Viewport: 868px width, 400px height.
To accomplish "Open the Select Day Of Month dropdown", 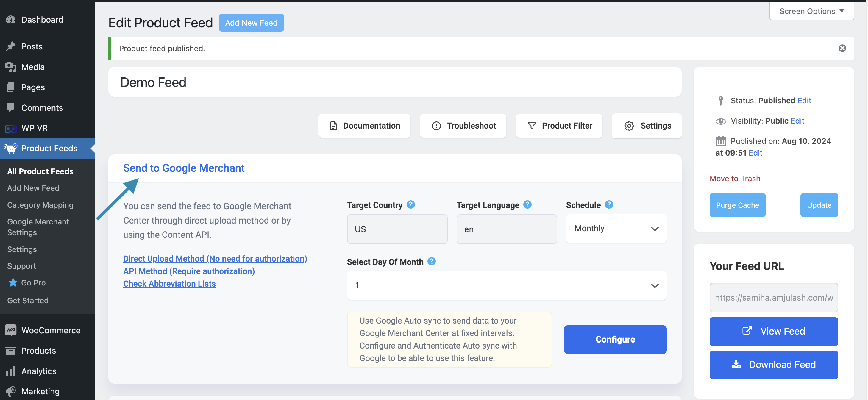I will click(x=507, y=285).
